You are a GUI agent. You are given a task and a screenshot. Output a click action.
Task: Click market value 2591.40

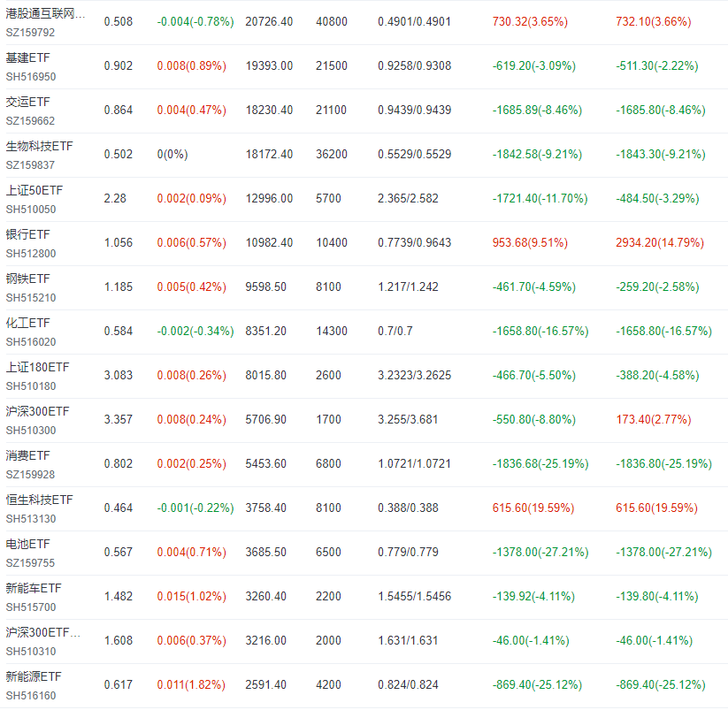tap(265, 685)
